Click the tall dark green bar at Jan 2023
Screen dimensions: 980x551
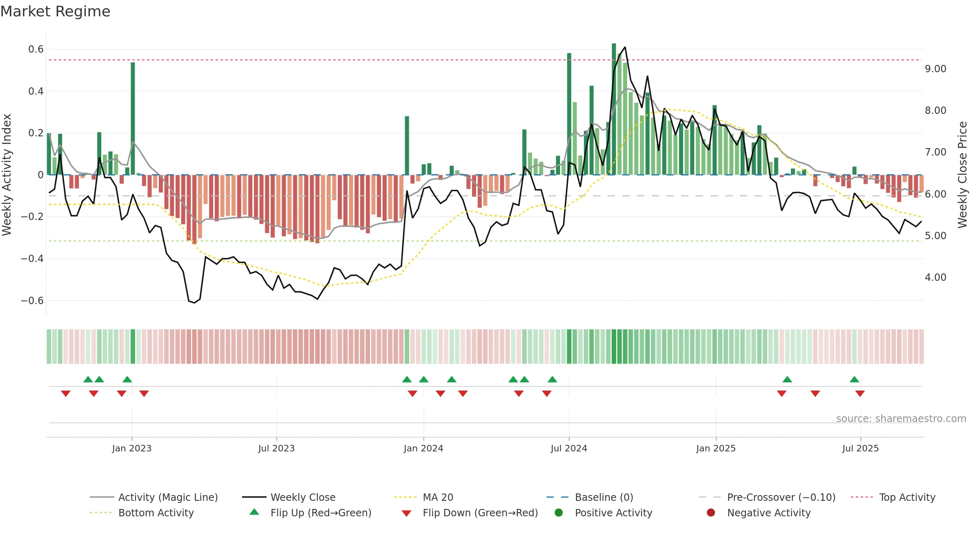tap(133, 118)
